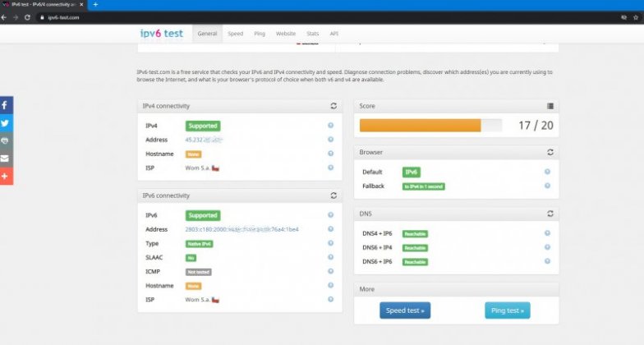Click the IPv4 Supported badge
The width and height of the screenshot is (644, 345).
203,126
